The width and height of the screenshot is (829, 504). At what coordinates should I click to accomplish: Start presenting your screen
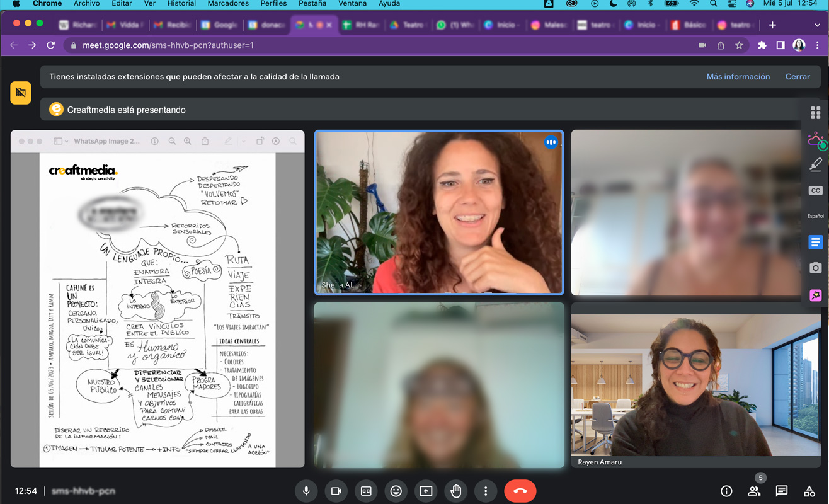426,491
